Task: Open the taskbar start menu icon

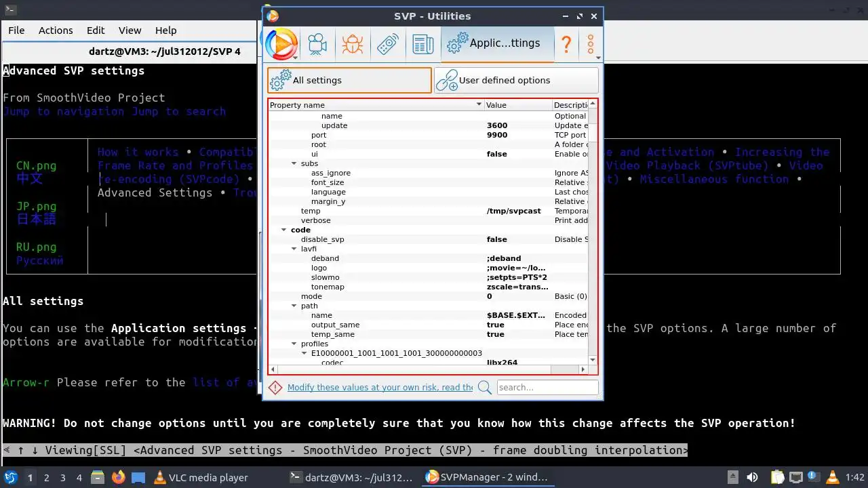Action: coord(10,477)
